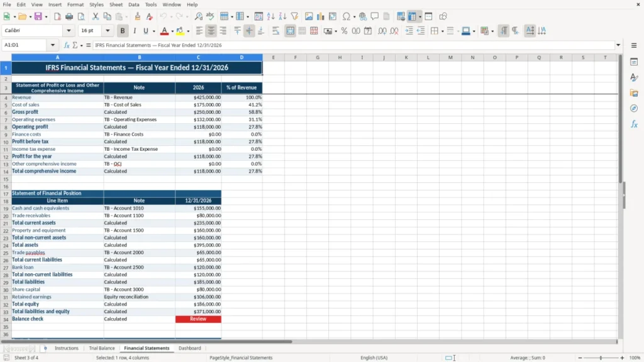Click the English (USA) language status

pyautogui.click(x=374, y=358)
